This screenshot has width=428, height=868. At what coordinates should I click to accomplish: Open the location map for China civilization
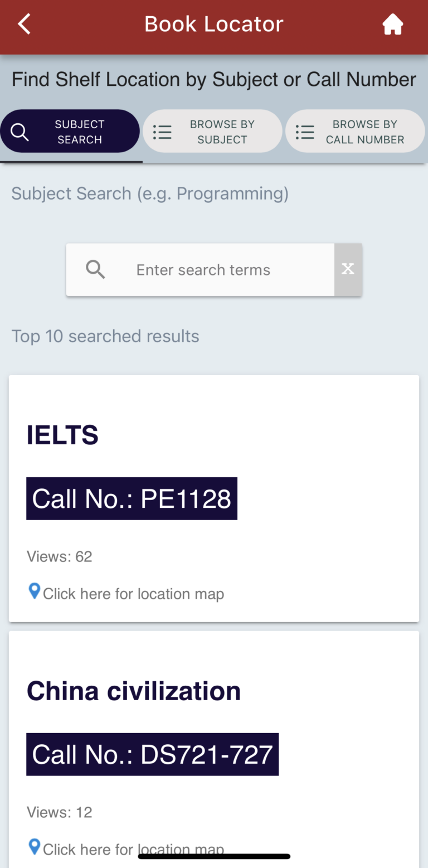pyautogui.click(x=133, y=849)
